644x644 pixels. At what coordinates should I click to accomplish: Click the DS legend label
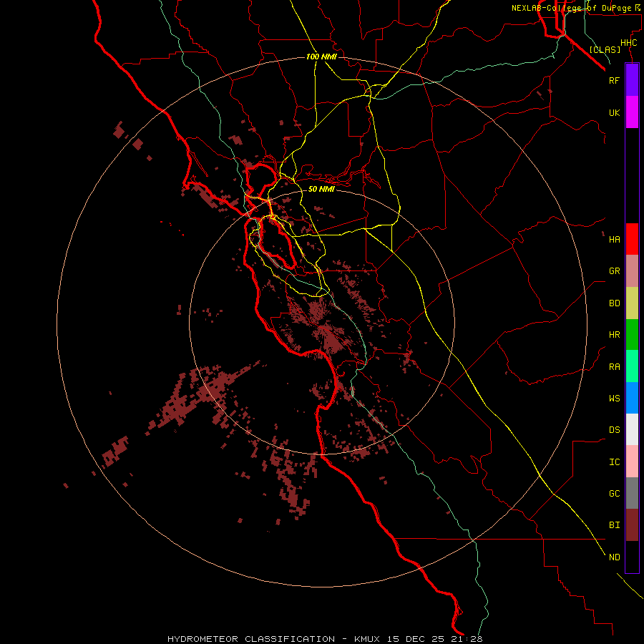click(614, 430)
